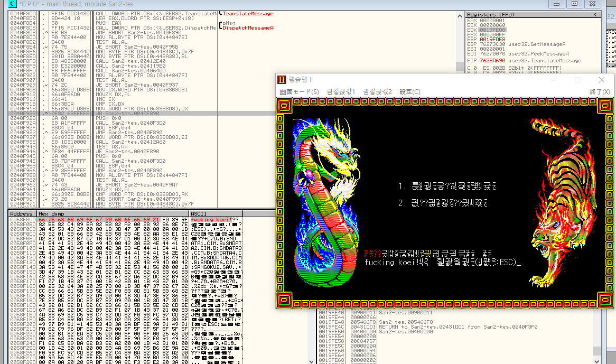
Task: Select the MOV BYTE PTR DS:[0x448A38],BL line
Action: click(x=142, y=57)
